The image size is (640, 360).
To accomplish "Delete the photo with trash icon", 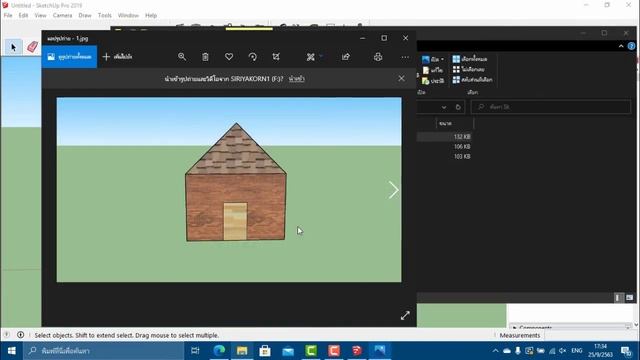I will [205, 57].
